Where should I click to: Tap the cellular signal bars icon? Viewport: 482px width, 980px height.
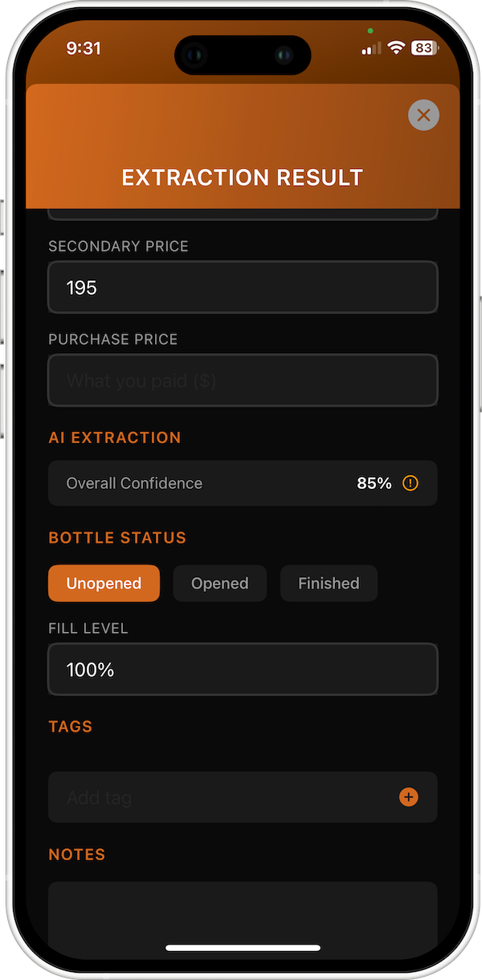[370, 48]
